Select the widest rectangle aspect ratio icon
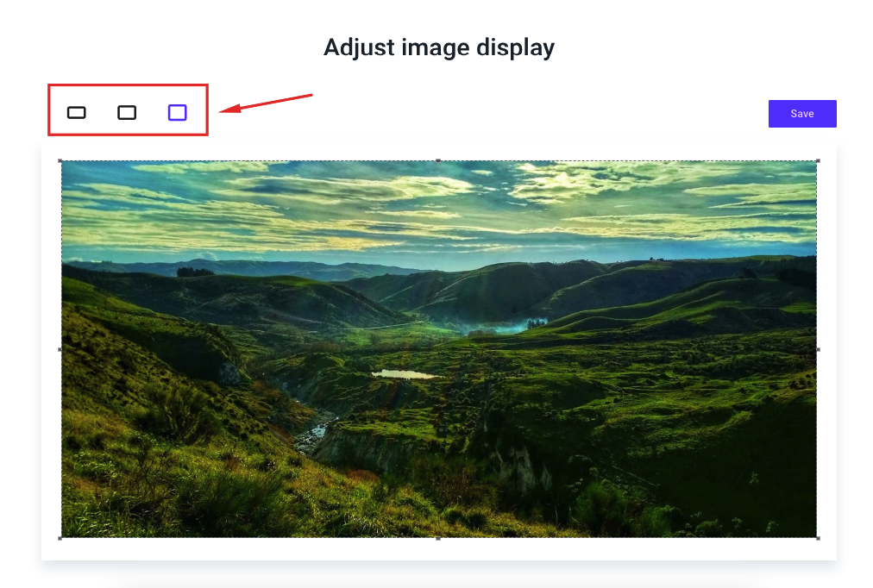The width and height of the screenshot is (873, 588). coord(76,113)
